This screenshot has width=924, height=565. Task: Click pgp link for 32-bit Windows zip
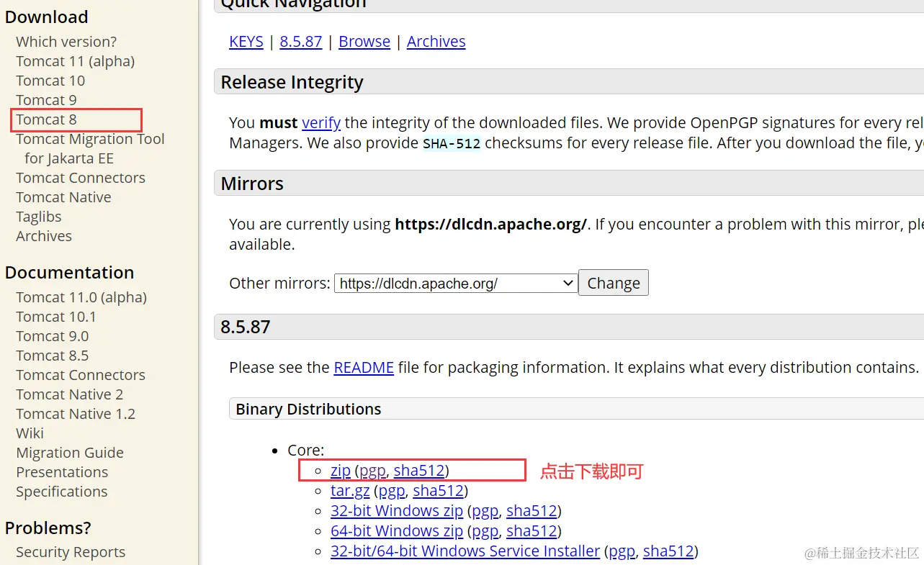485,512
